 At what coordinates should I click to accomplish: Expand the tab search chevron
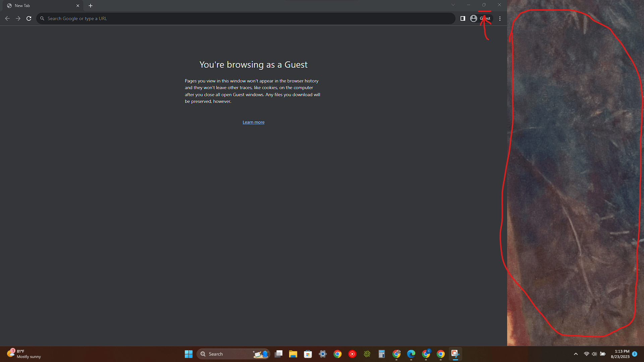point(453,5)
